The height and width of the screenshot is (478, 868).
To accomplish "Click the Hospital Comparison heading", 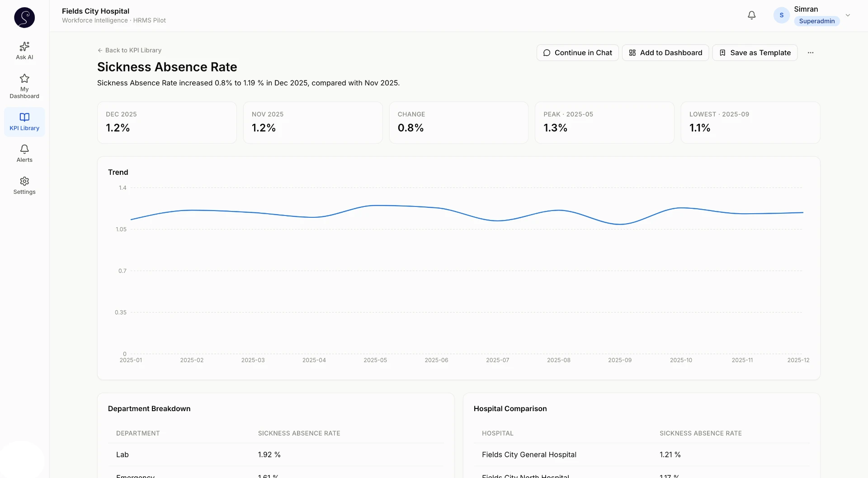I will tap(510, 408).
